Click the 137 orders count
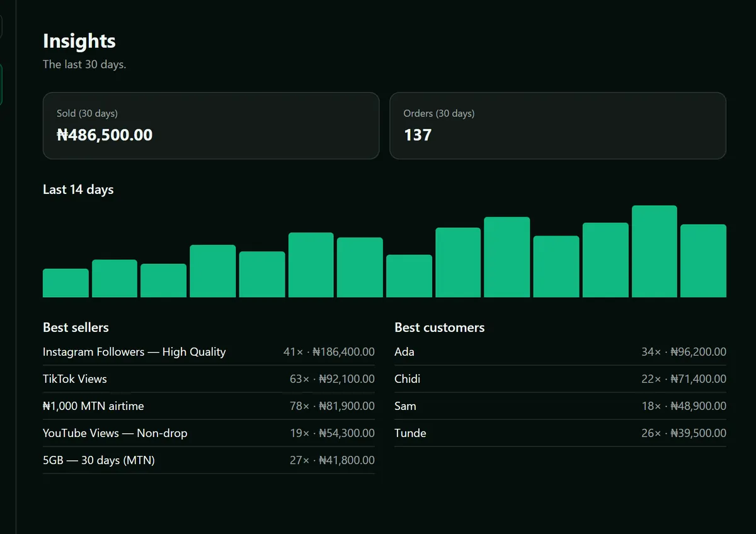 [x=418, y=135]
